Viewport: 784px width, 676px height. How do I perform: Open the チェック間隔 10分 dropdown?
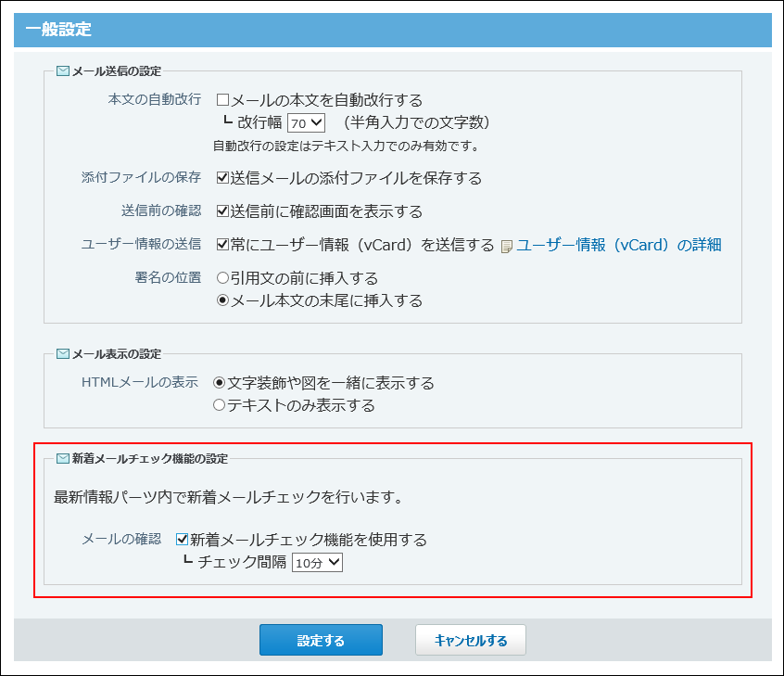pos(317,563)
